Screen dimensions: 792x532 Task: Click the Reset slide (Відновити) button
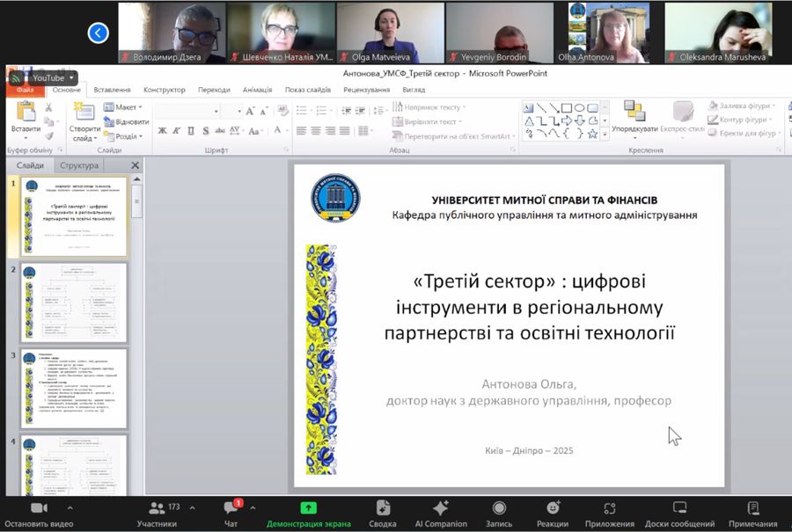click(126, 121)
